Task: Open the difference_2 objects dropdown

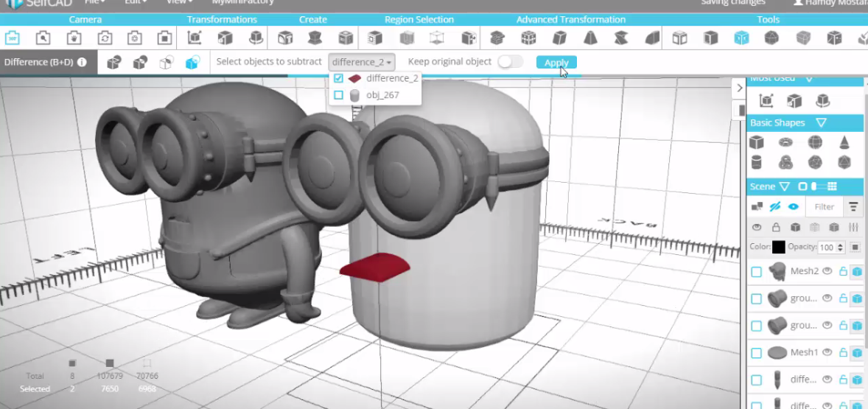Action: pyautogui.click(x=362, y=62)
